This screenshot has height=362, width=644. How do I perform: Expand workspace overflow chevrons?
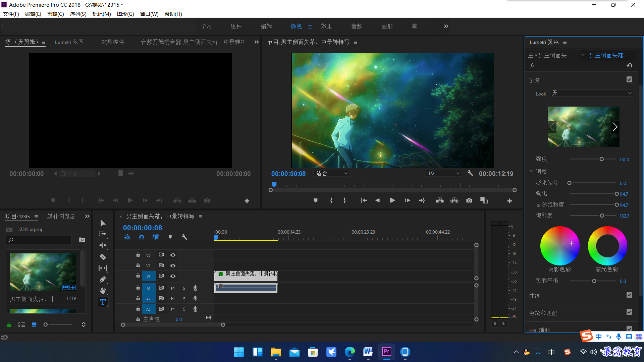[x=446, y=26]
